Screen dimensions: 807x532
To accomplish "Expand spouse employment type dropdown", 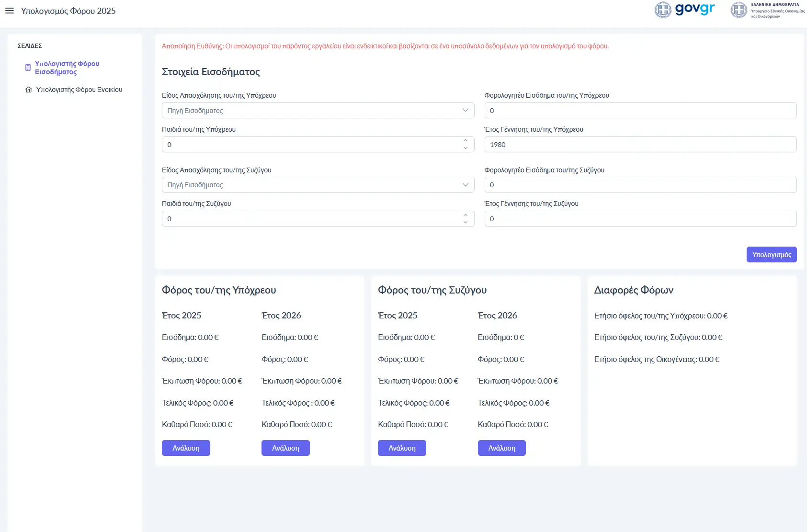I will [x=318, y=185].
